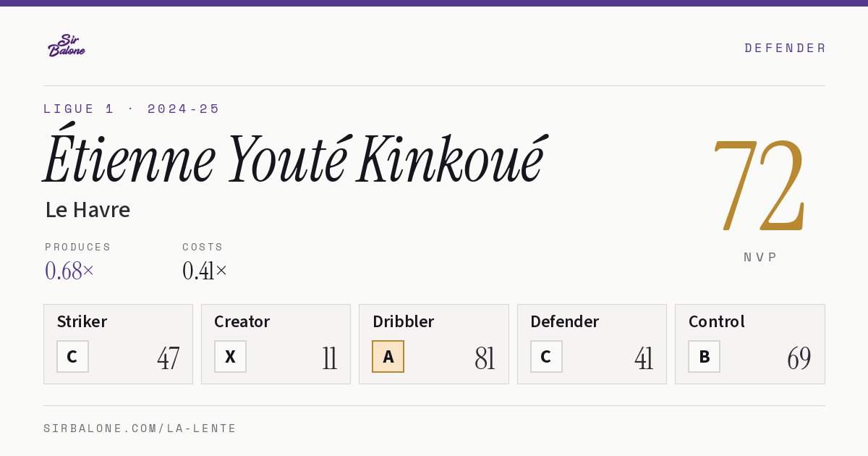
Task: Click the Dribbler score 81
Action: tap(485, 358)
